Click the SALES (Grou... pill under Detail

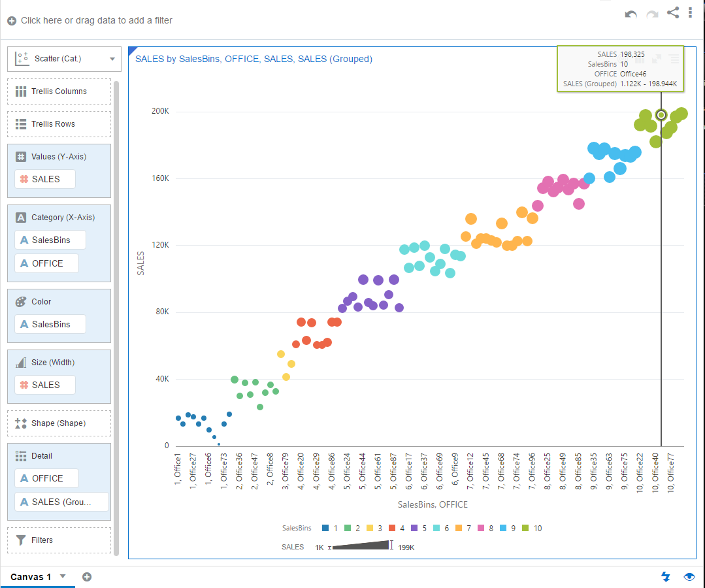coord(62,502)
